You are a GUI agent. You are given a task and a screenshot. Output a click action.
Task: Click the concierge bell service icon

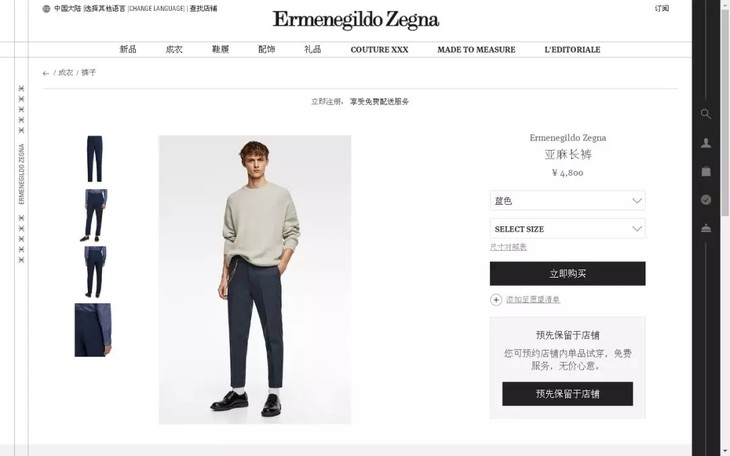click(x=706, y=228)
